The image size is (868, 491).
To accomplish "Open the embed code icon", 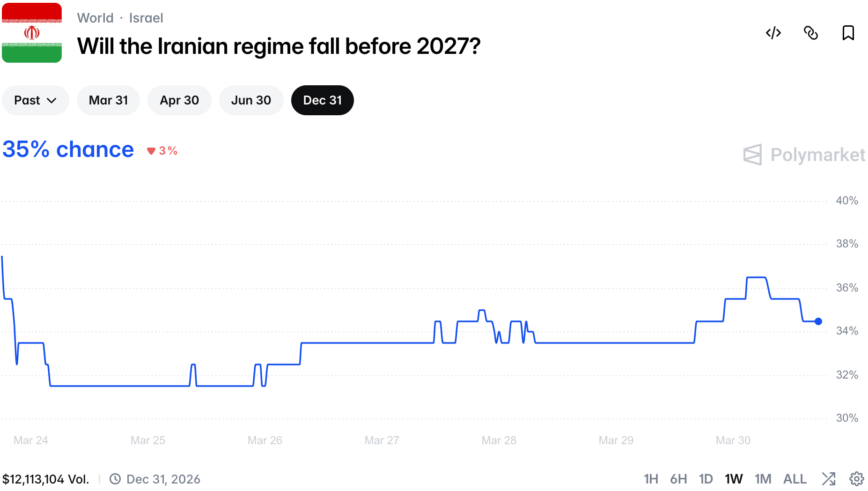I will (773, 33).
